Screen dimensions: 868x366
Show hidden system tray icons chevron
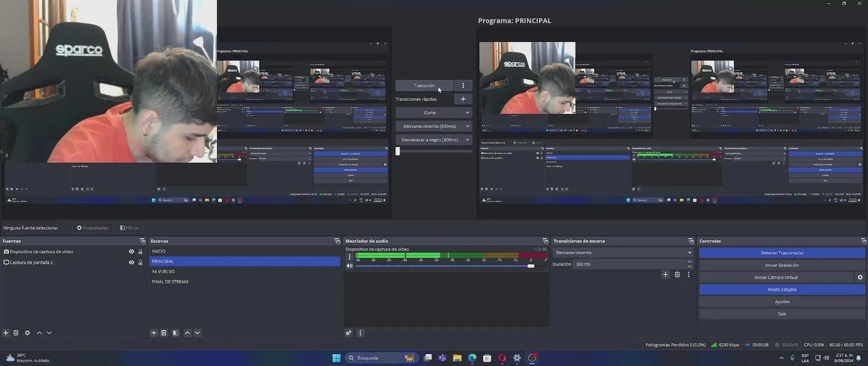[782, 358]
